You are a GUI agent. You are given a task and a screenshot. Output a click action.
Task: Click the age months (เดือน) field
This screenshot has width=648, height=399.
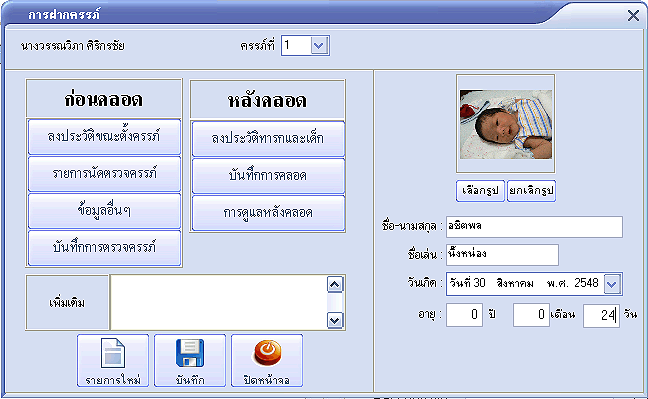point(531,315)
